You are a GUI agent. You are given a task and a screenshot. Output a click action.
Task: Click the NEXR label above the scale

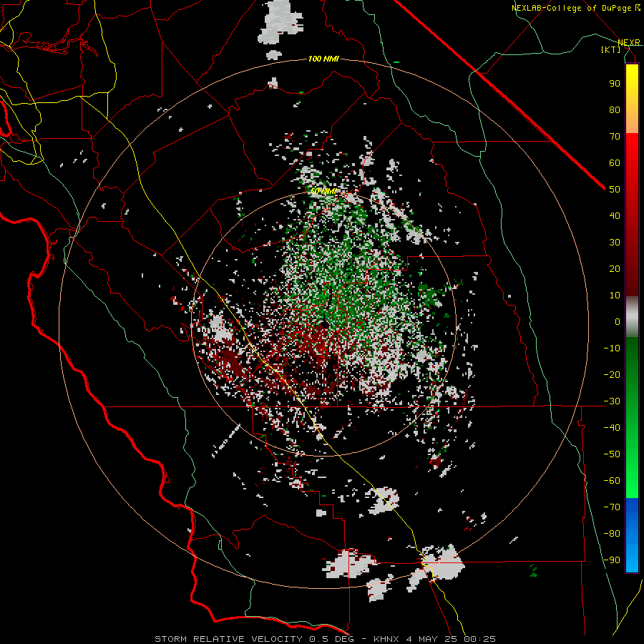tap(629, 42)
